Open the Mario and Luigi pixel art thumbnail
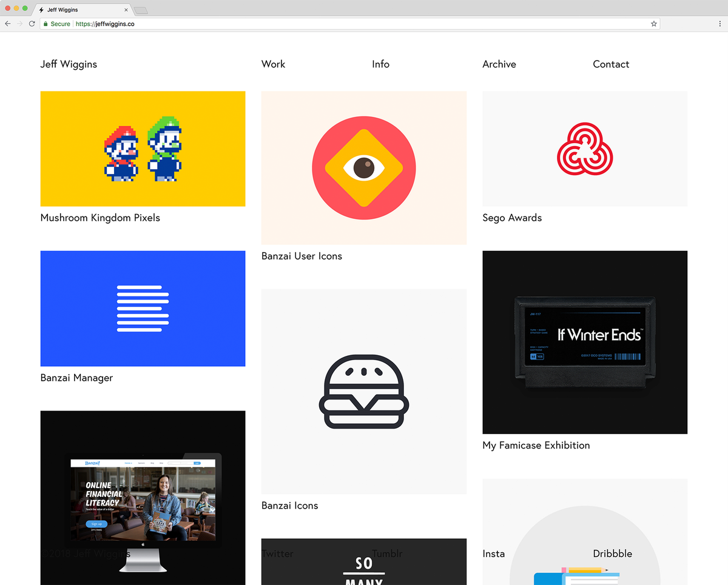 point(143,149)
